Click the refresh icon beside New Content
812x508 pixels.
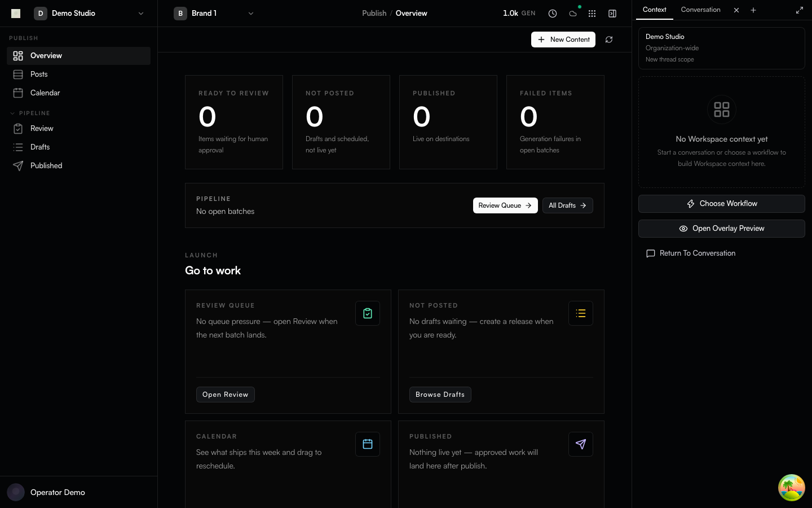tap(609, 40)
